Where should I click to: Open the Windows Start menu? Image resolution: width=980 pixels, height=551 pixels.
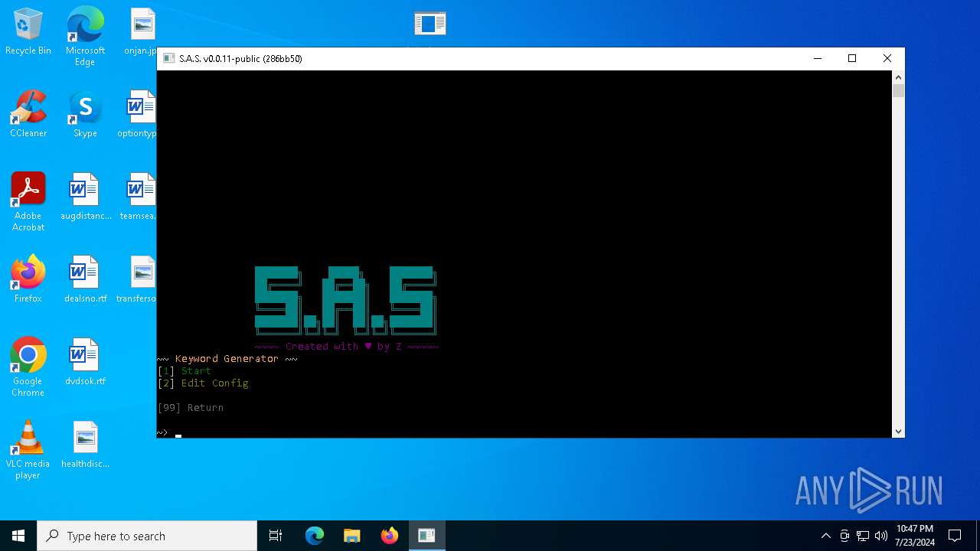pyautogui.click(x=18, y=536)
